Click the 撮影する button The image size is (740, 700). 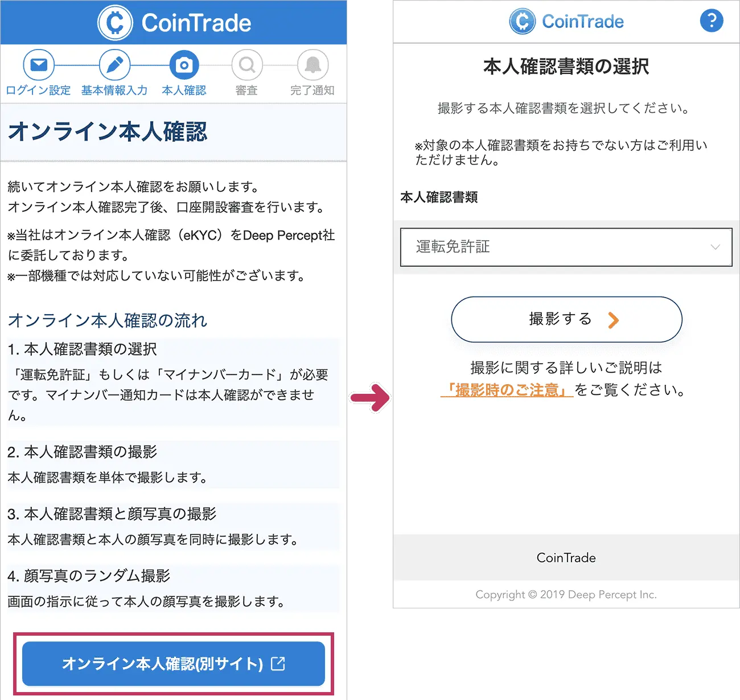click(x=566, y=319)
